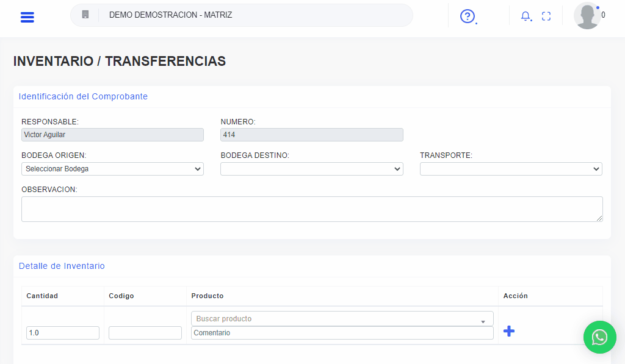Screen dimensions: 625x364
Task: Click the Observacion text area
Action: [312, 209]
